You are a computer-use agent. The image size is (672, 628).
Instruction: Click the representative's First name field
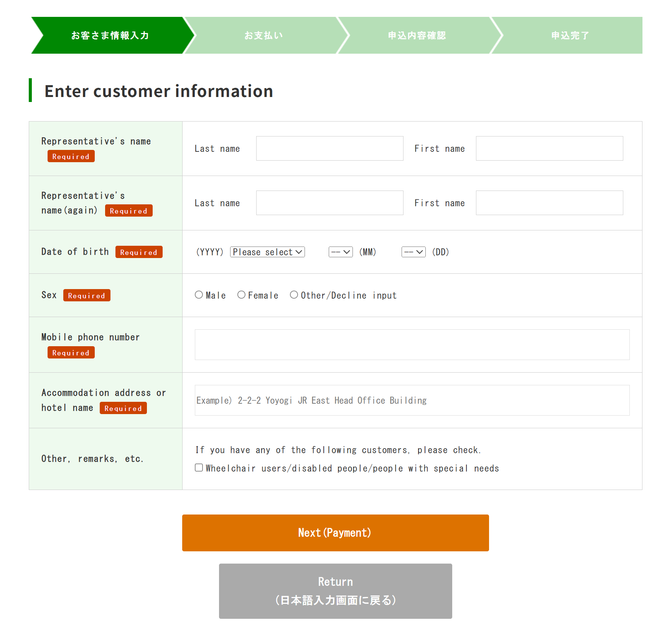coord(549,148)
